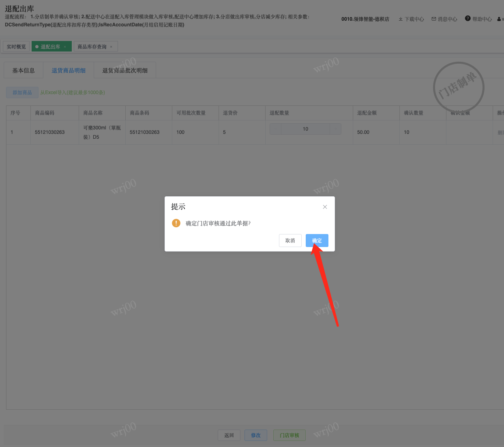Click the 修改 button at the bottom
The image size is (504, 447).
256,435
